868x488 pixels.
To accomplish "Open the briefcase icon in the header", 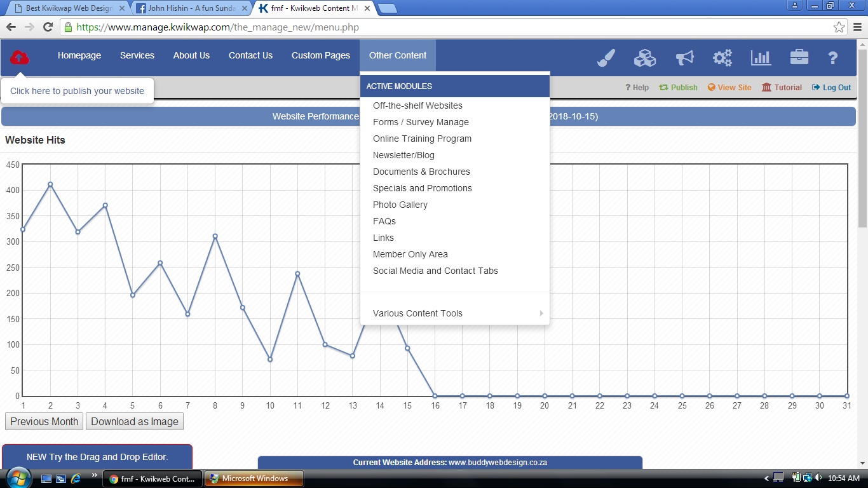I will pos(799,57).
